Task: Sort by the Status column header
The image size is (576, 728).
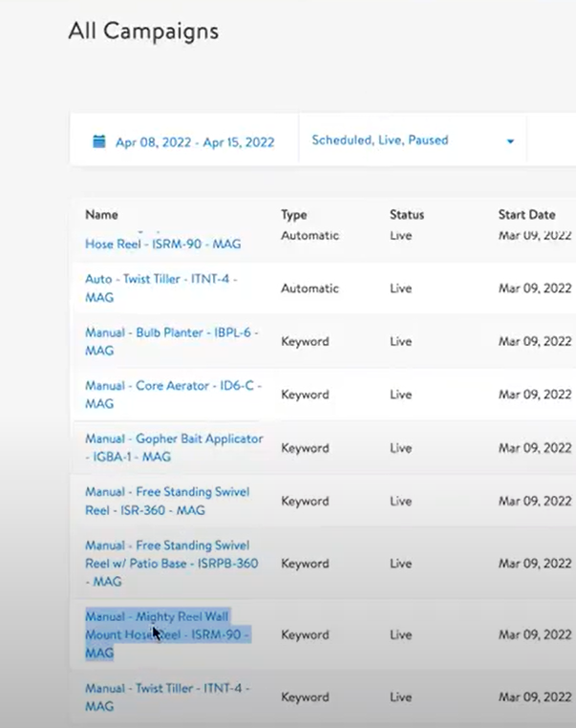Action: click(407, 215)
